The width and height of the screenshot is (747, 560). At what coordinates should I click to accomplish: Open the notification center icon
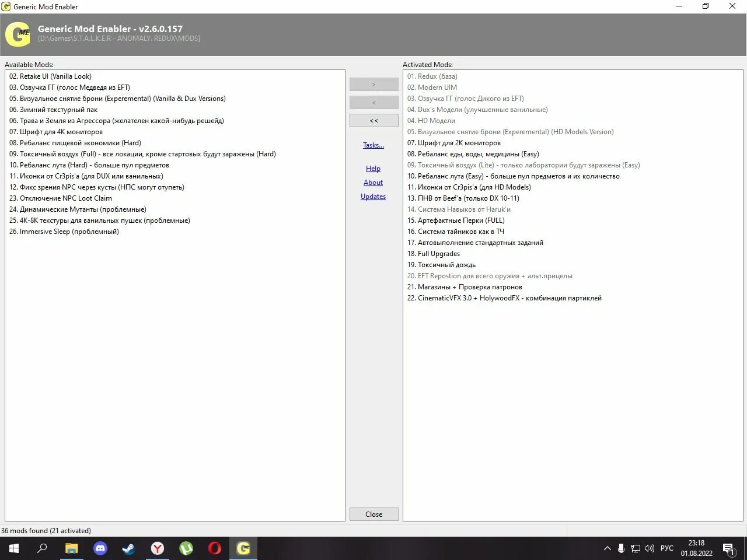point(729,548)
